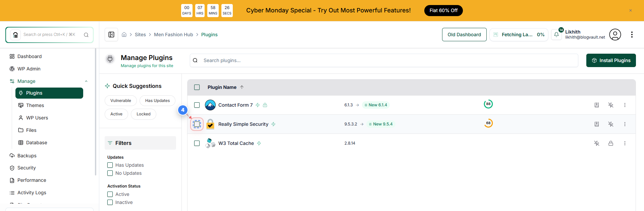Check Contact Form 7 row checkbox
Image resolution: width=644 pixels, height=211 pixels.
click(197, 105)
